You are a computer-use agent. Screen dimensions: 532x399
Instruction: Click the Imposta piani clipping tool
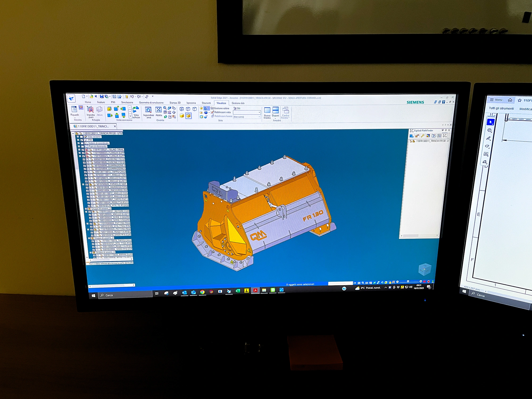(x=90, y=112)
